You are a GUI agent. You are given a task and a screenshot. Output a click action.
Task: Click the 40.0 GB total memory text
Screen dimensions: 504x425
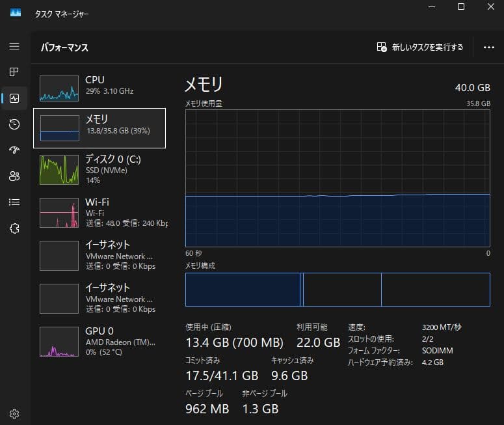[x=473, y=87]
